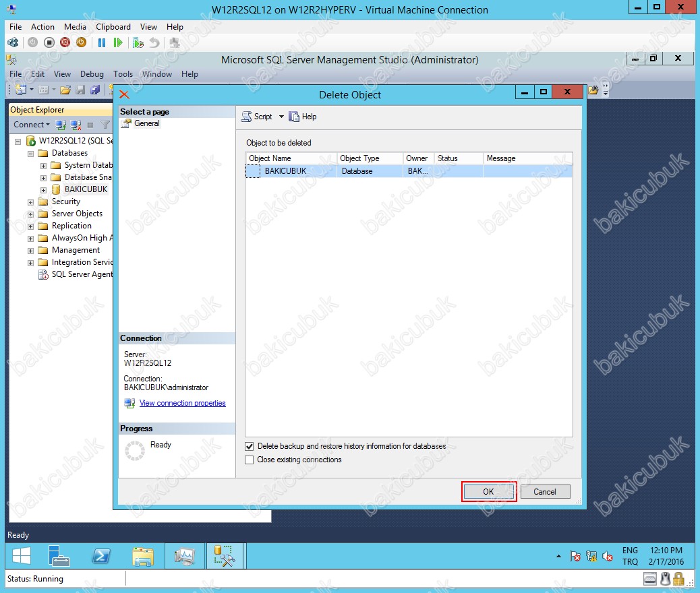The height and width of the screenshot is (593, 700).
Task: Select the BAKICUBUK database in tree
Action: (x=86, y=189)
